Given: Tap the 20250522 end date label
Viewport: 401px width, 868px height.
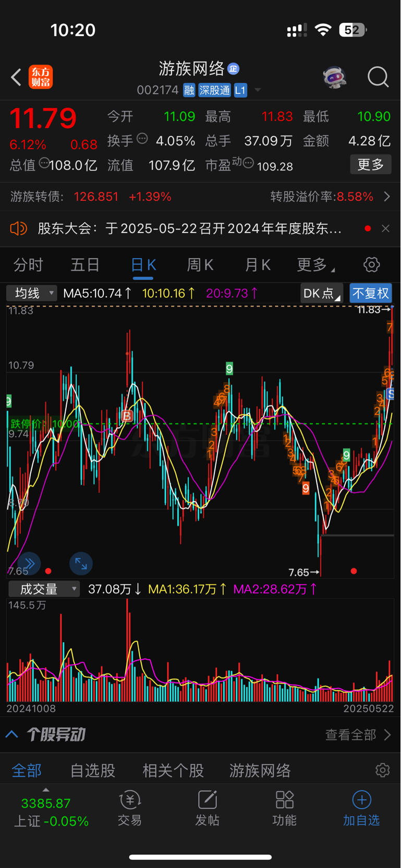Looking at the screenshot, I should pyautogui.click(x=369, y=708).
